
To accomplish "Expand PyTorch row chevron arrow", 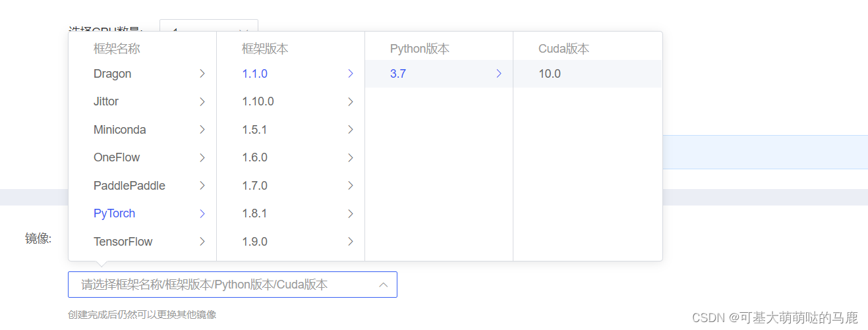I will pos(202,213).
